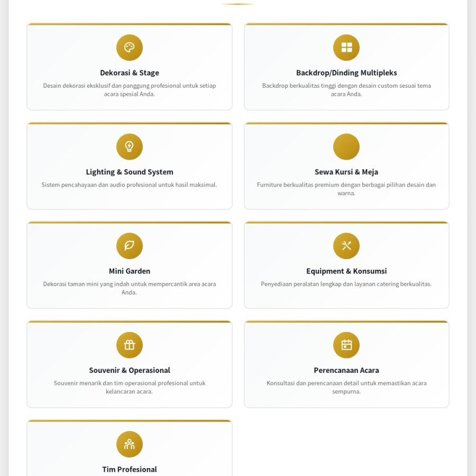This screenshot has height=476, width=476.
Task: Click the calendar icon for Perencanaan Acara
Action: tap(346, 345)
